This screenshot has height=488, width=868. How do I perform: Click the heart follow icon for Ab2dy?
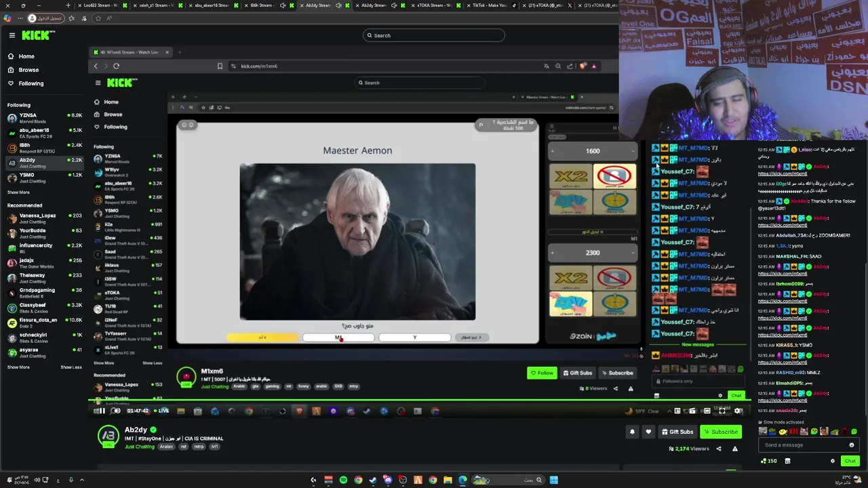pos(648,432)
